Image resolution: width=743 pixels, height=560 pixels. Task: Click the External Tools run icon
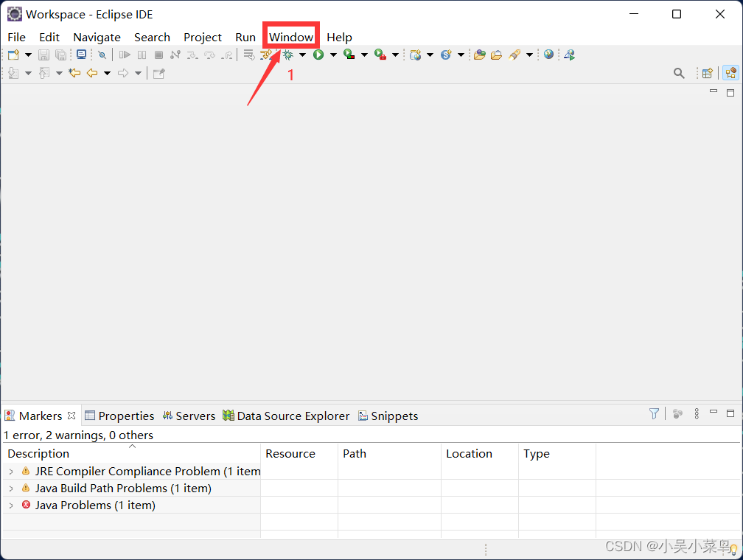pos(380,55)
